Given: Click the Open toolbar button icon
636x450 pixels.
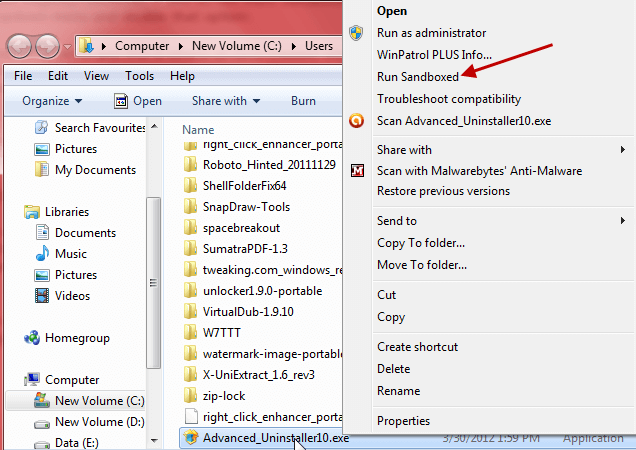Looking at the screenshot, I should click(121, 101).
